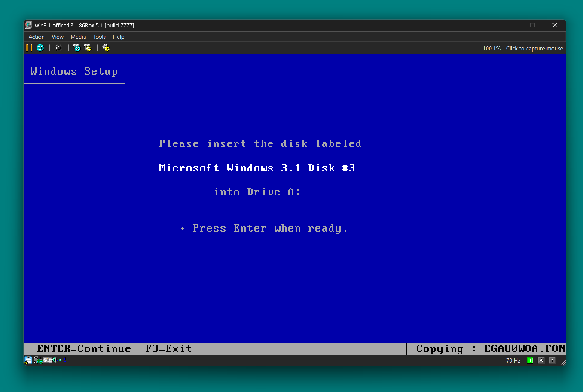583x392 pixels.
Task: Toggle the Caps Lock indicator
Action: [x=541, y=360]
